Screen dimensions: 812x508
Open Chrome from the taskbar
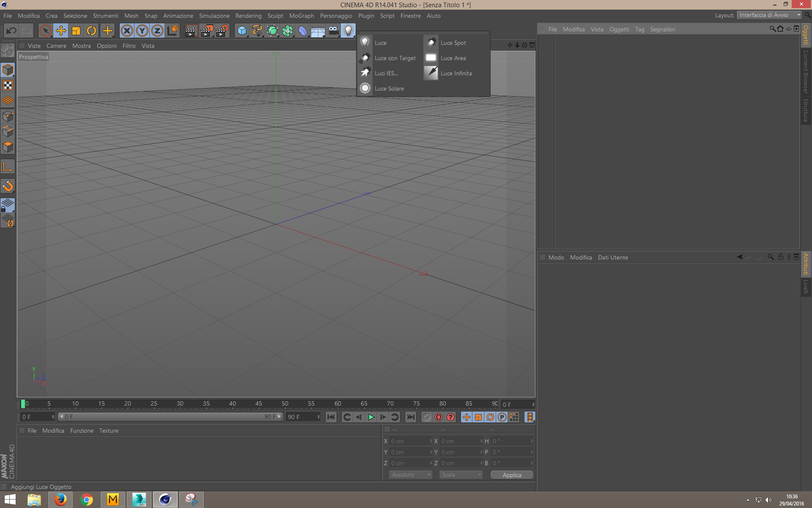coord(87,500)
